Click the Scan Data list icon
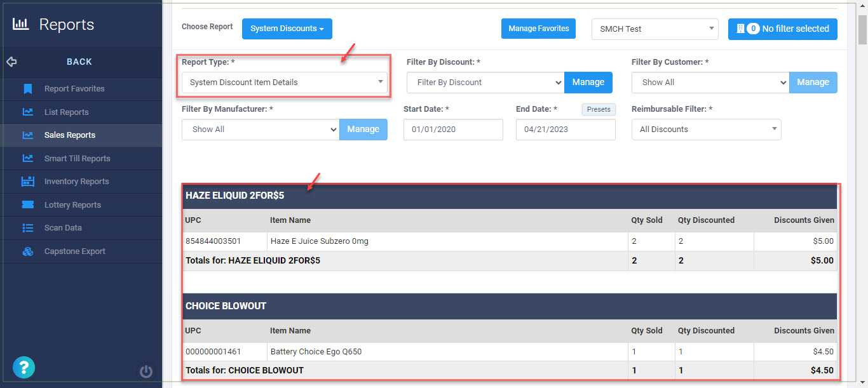868x388 pixels. tap(27, 228)
